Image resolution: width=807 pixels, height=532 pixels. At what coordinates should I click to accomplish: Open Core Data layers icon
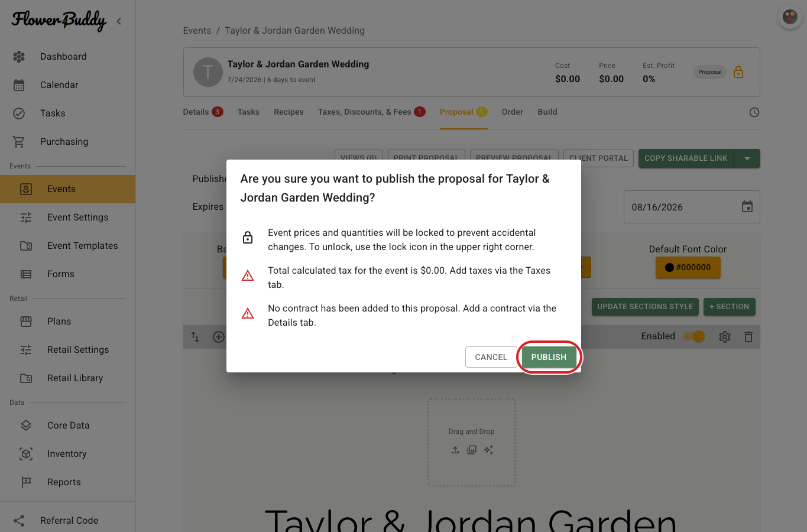pos(26,426)
